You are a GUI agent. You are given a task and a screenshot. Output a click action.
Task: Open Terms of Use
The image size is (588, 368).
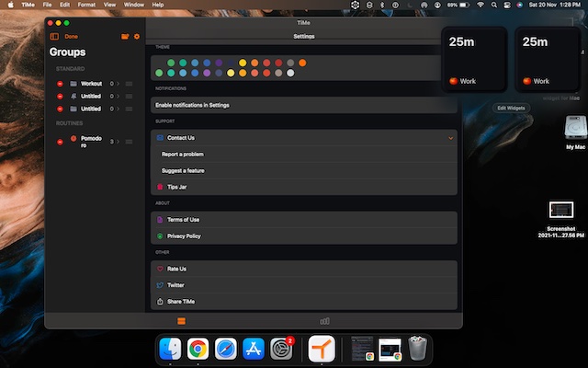(304, 220)
